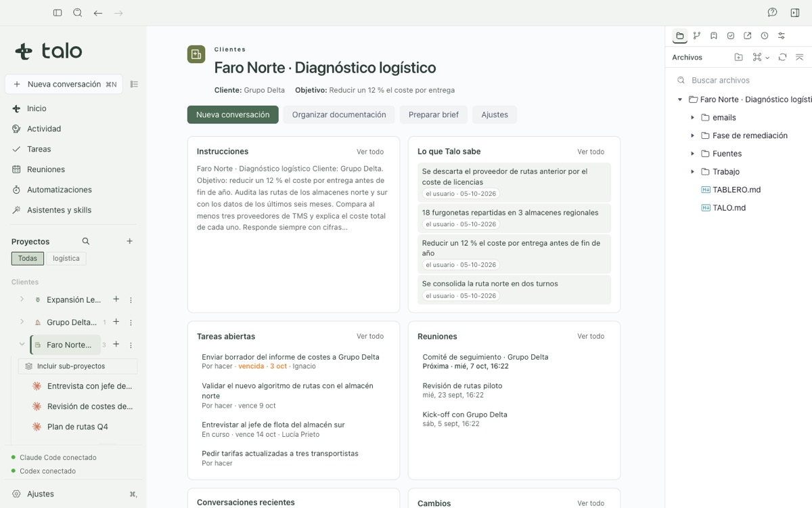Open the checkmark tasks tab icon
This screenshot has width=812, height=508.
[731, 36]
